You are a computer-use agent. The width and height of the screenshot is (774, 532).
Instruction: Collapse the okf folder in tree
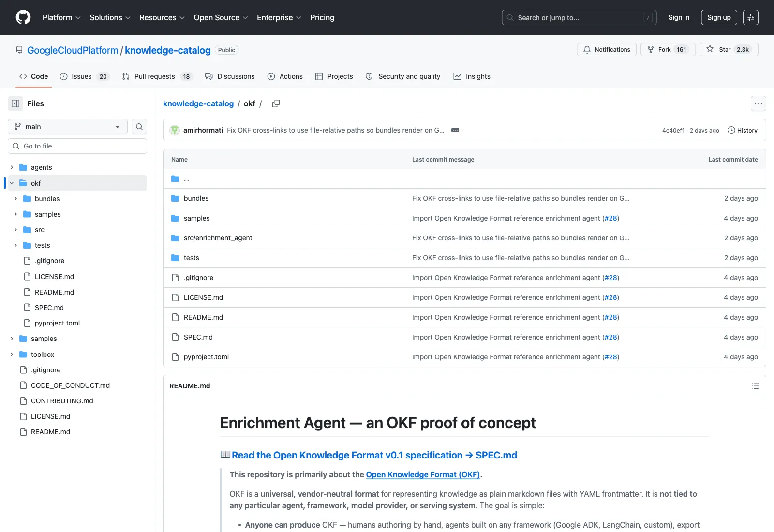12,183
